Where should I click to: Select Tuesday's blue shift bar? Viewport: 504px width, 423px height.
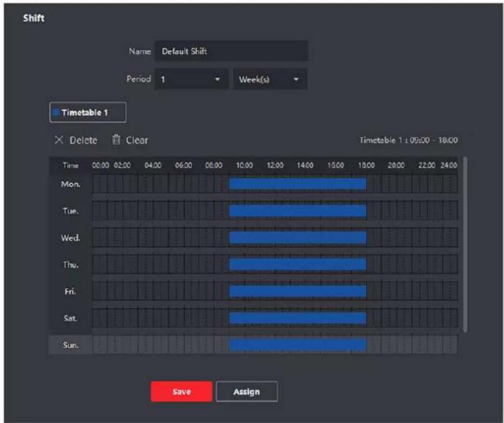tap(297, 211)
